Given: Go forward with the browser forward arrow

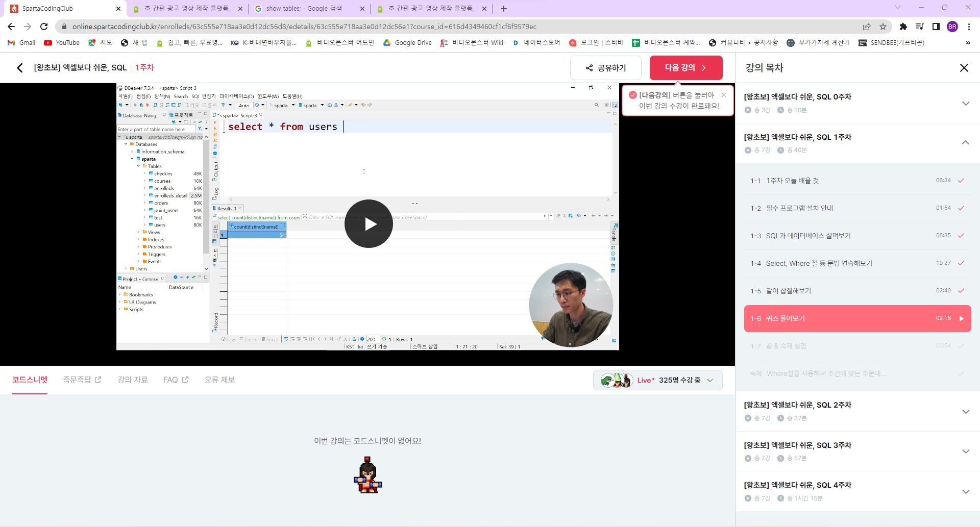Looking at the screenshot, I should 28,27.
